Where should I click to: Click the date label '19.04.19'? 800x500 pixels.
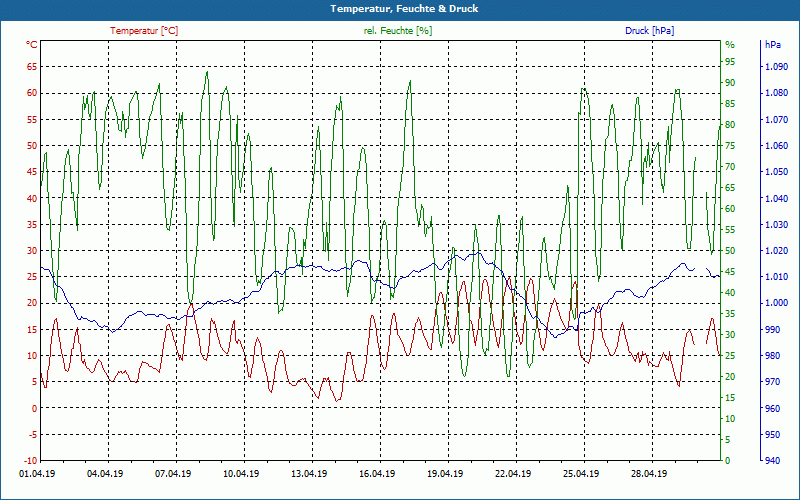[x=445, y=474]
